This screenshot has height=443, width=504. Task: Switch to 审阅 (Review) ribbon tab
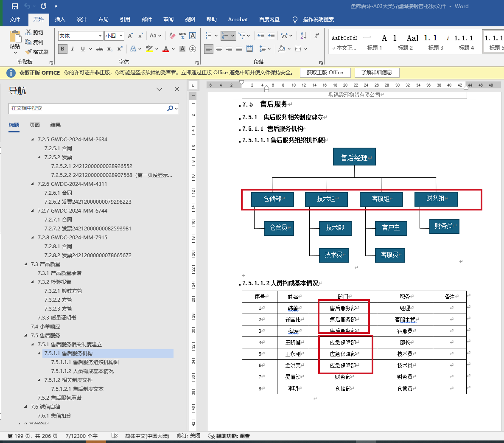click(168, 19)
